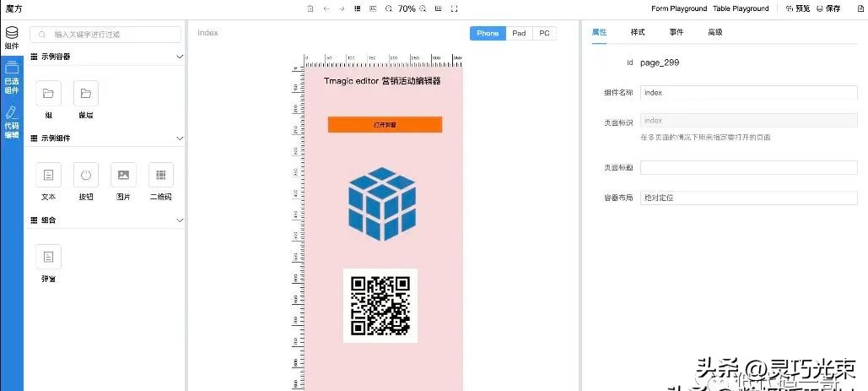
Task: Select the blue cube image on canvas
Action: (x=382, y=204)
